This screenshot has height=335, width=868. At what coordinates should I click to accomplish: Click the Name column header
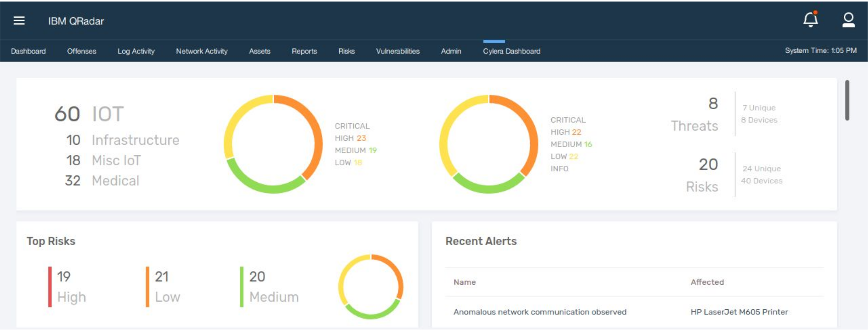464,282
